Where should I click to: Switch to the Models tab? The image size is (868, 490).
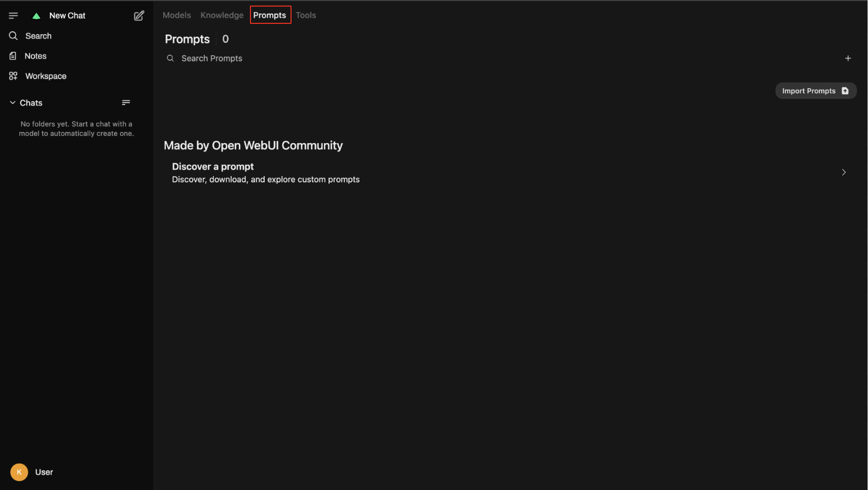176,15
